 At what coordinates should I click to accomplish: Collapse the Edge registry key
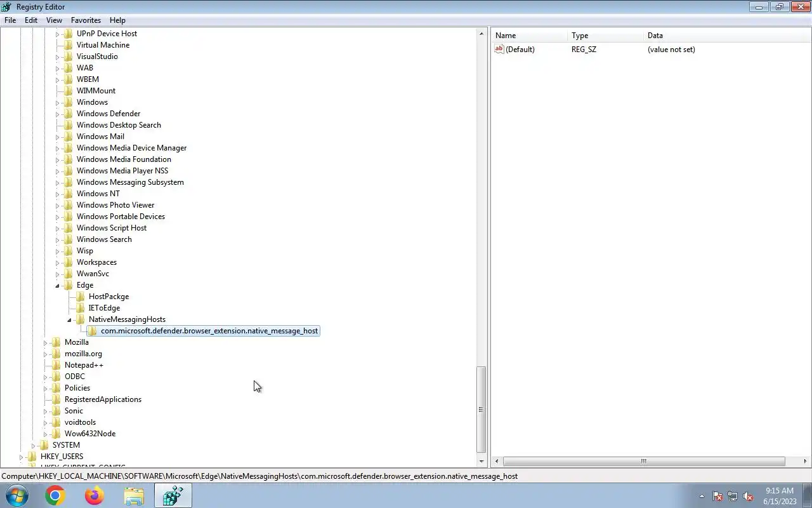57,285
